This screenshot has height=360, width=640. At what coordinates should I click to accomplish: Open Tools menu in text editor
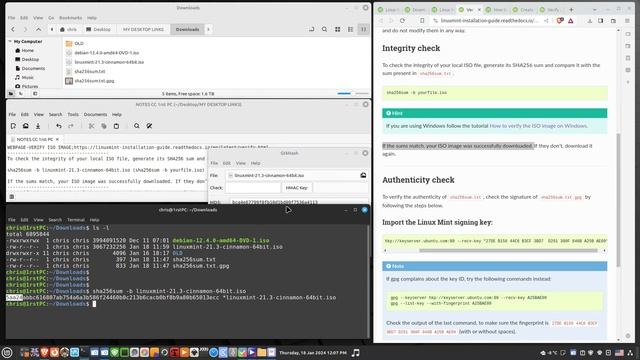73,115
